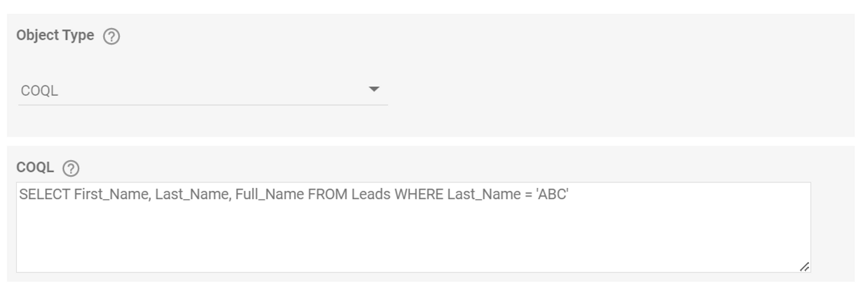Screen dimensions: 868x295
Task: Expand the Object Type dropdown arrow
Action: [374, 89]
